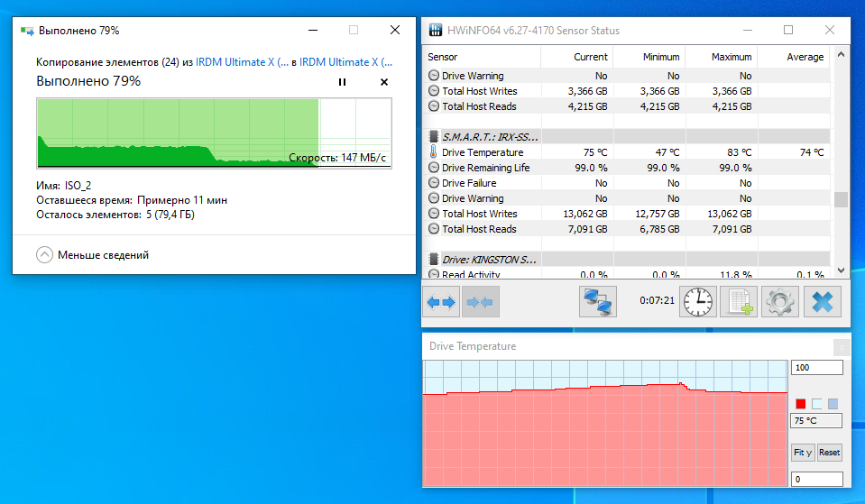865x504 pixels.
Task: Click the graph minimum value field 0
Action: point(817,479)
